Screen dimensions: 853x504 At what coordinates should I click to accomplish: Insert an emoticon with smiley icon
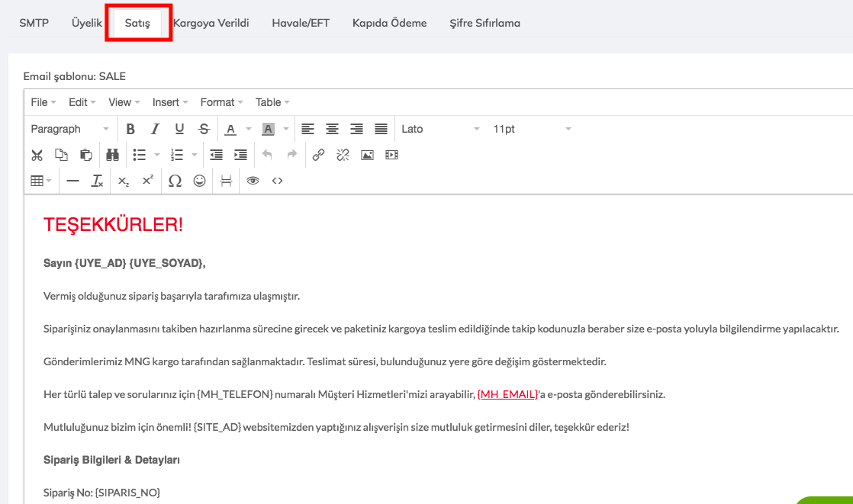[x=199, y=181]
